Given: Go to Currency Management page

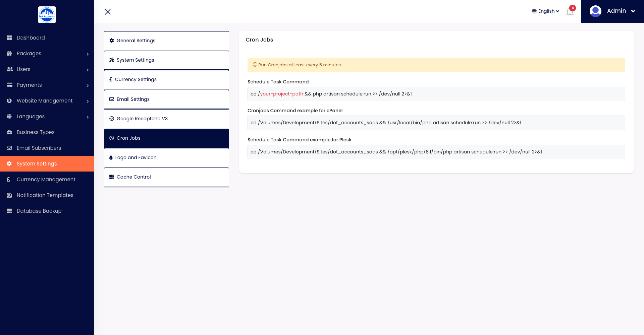Looking at the screenshot, I should 46,180.
